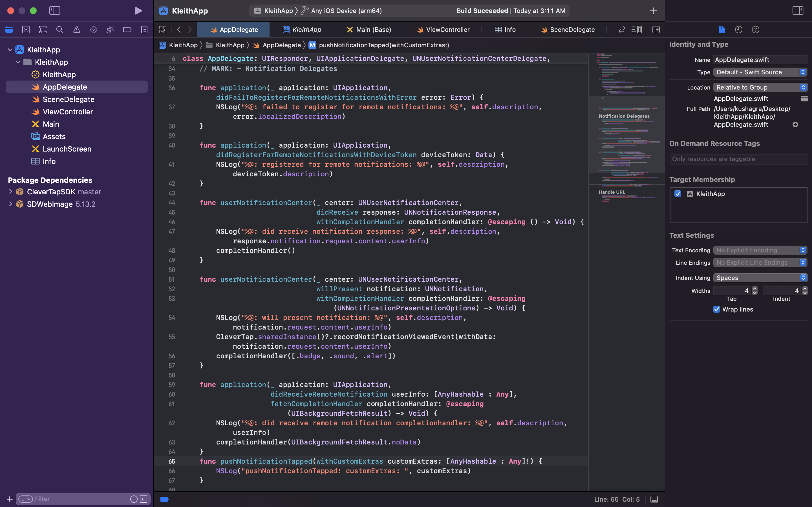
Task: Select SceneDelegate in the project navigator
Action: coord(69,99)
